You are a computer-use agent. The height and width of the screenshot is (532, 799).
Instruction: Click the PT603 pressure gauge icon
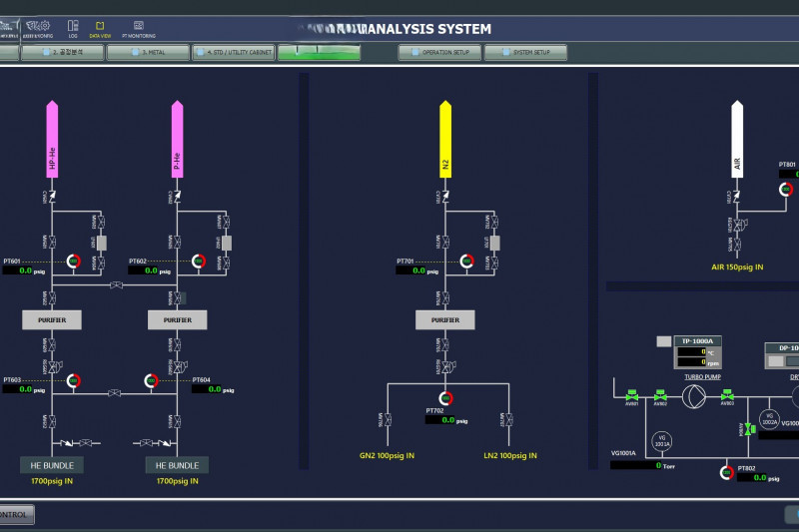pos(73,380)
